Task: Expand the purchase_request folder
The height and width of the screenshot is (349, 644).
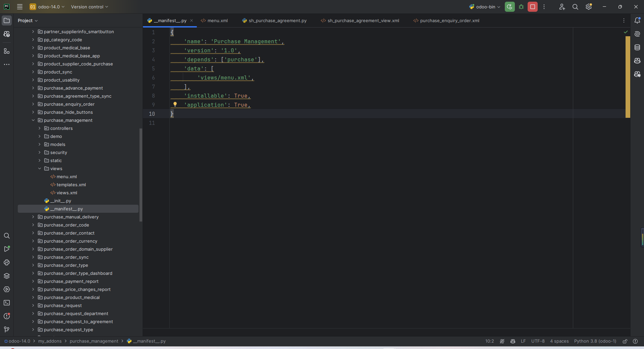Action: (33, 305)
